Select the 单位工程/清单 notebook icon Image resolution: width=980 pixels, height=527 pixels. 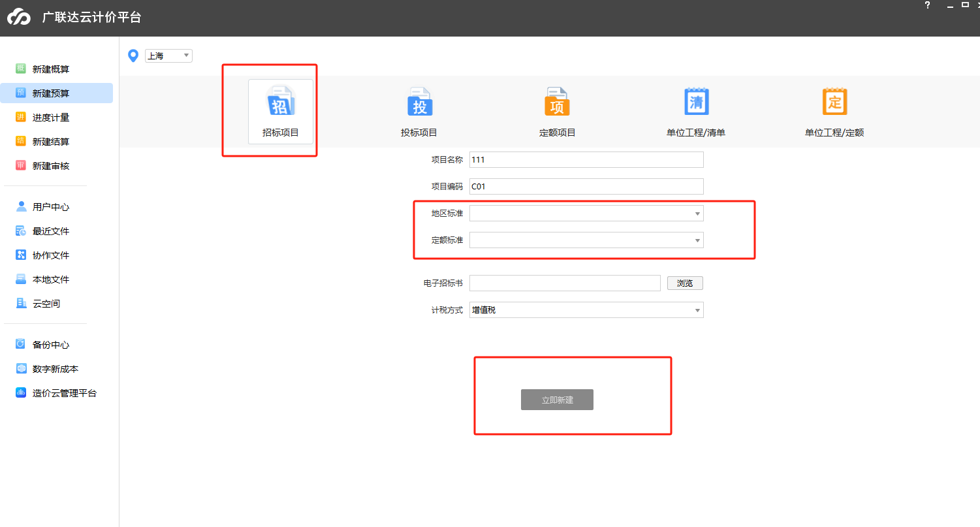click(696, 102)
